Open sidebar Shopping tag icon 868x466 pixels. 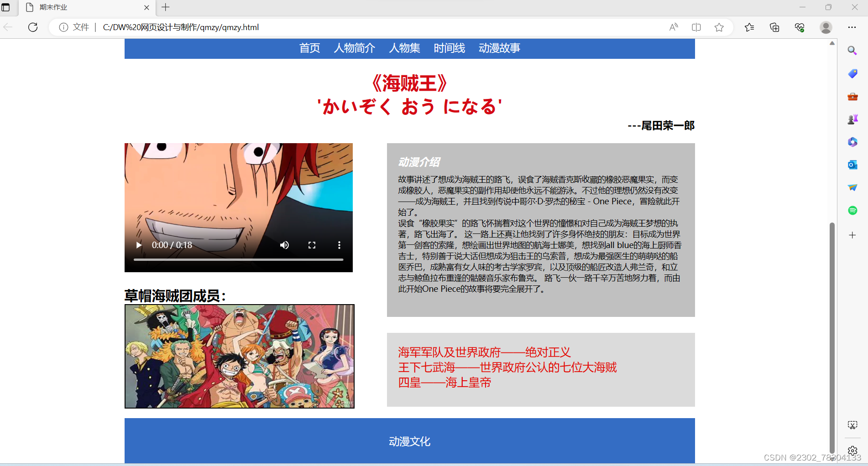pyautogui.click(x=852, y=73)
